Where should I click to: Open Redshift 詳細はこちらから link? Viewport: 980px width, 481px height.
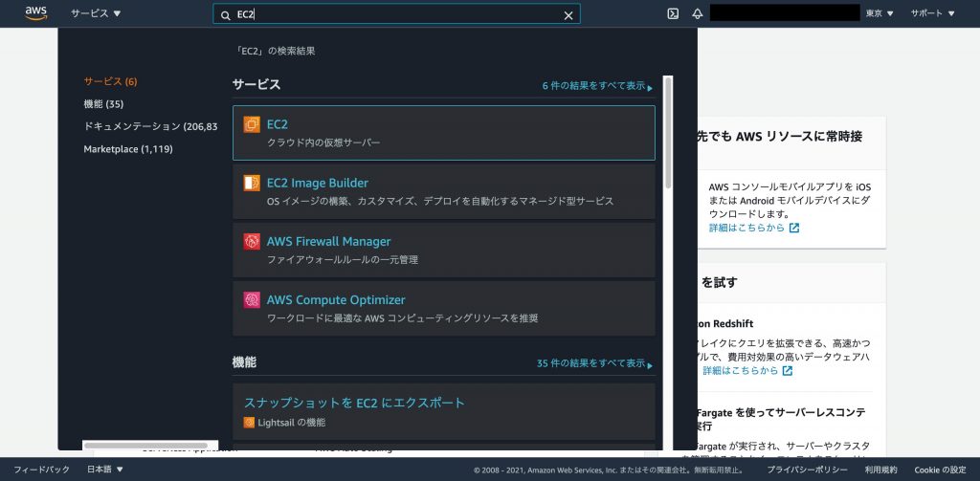click(740, 370)
